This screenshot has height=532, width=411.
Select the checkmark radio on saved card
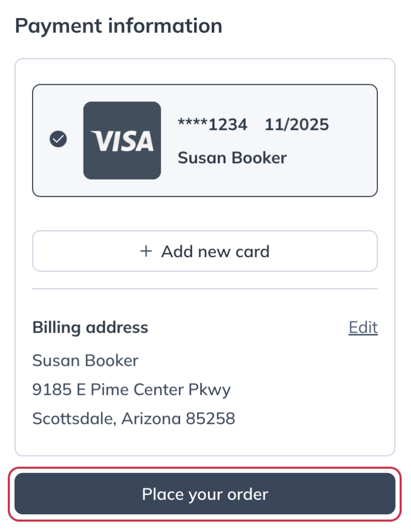[x=58, y=139]
